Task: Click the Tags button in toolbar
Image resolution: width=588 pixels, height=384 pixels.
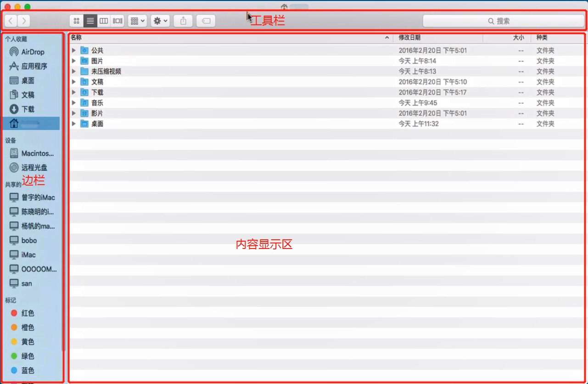Action: point(206,20)
